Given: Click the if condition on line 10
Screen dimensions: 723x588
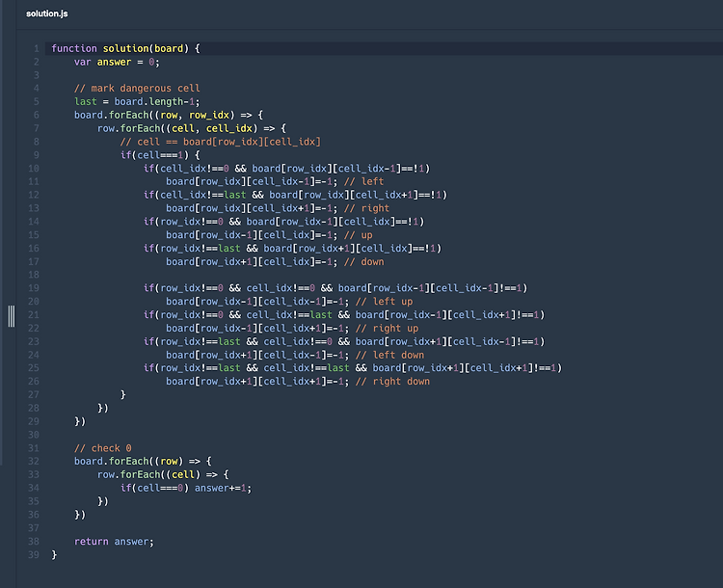Looking at the screenshot, I should tap(286, 169).
